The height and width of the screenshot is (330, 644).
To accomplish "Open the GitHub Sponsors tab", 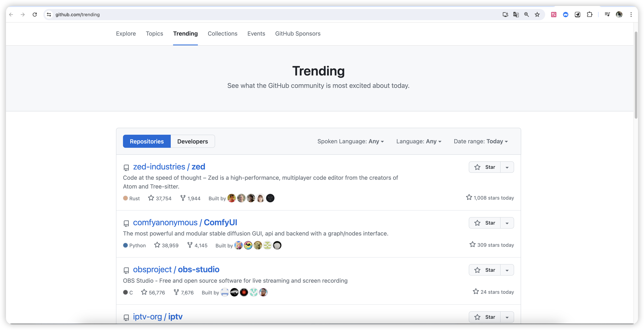I will coord(298,34).
